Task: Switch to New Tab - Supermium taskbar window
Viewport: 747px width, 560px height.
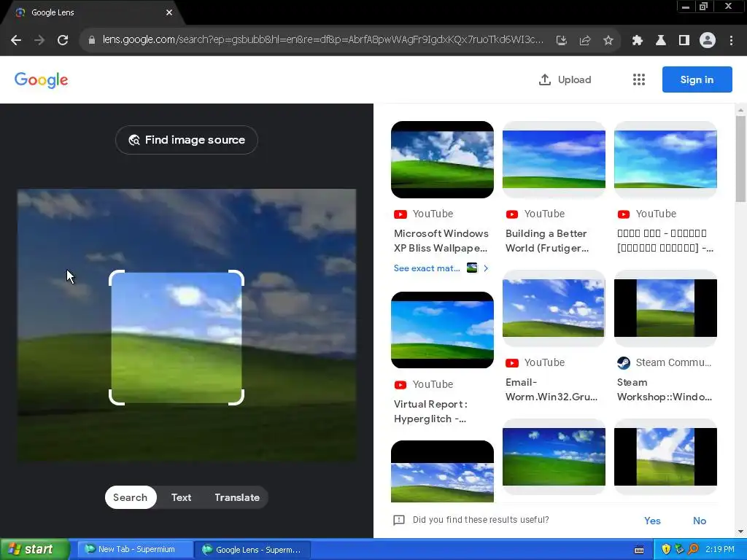Action: [x=135, y=550]
